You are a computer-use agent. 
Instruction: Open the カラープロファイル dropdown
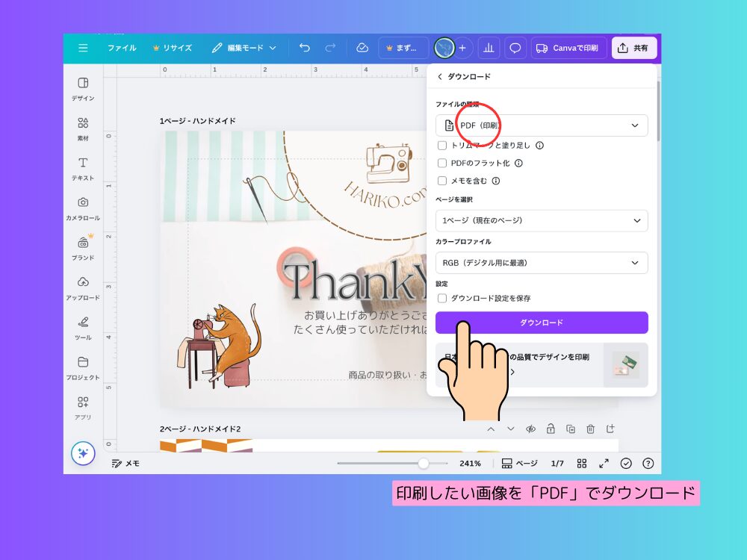click(x=542, y=263)
